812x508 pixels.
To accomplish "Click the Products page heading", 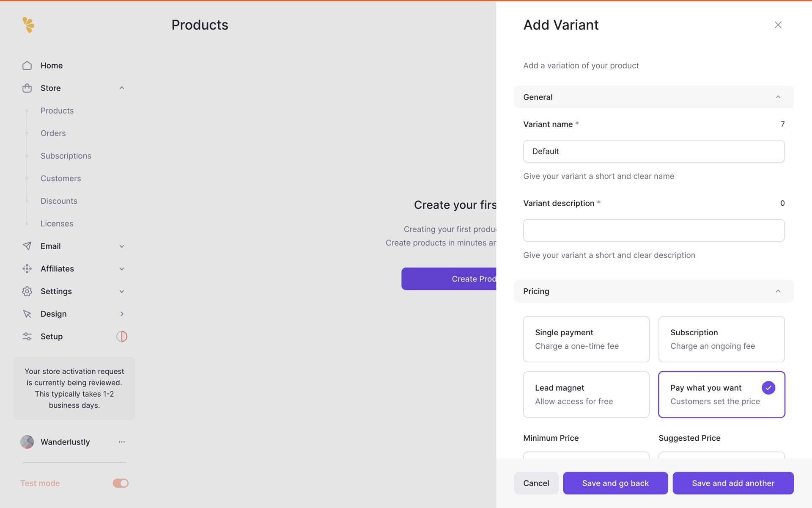I will (x=200, y=25).
